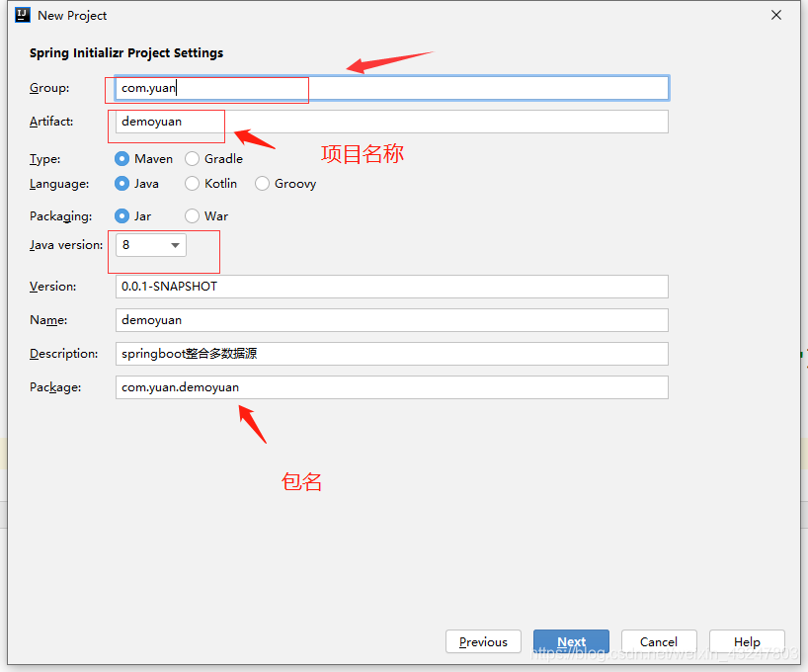Viewport: 808px width, 672px height.
Task: Click the Description input field
Action: pyautogui.click(x=392, y=354)
